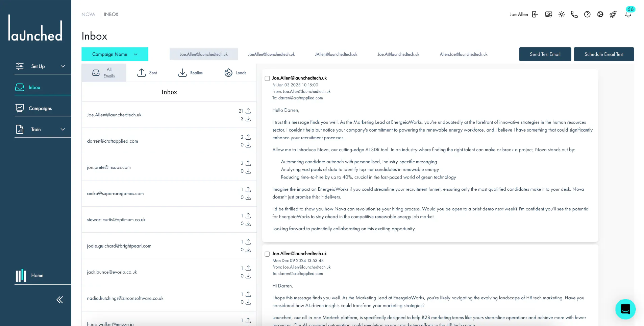Click sender name on Jan 03 2025 email

[x=299, y=78]
